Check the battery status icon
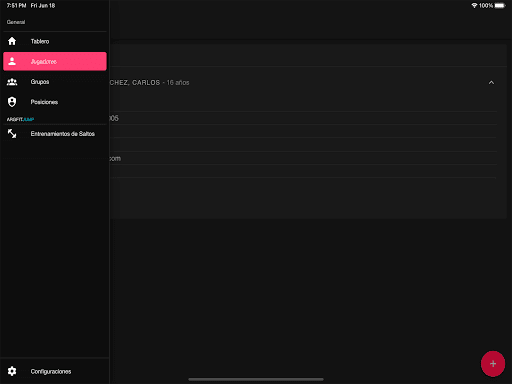This screenshot has width=512, height=384. 500,6
